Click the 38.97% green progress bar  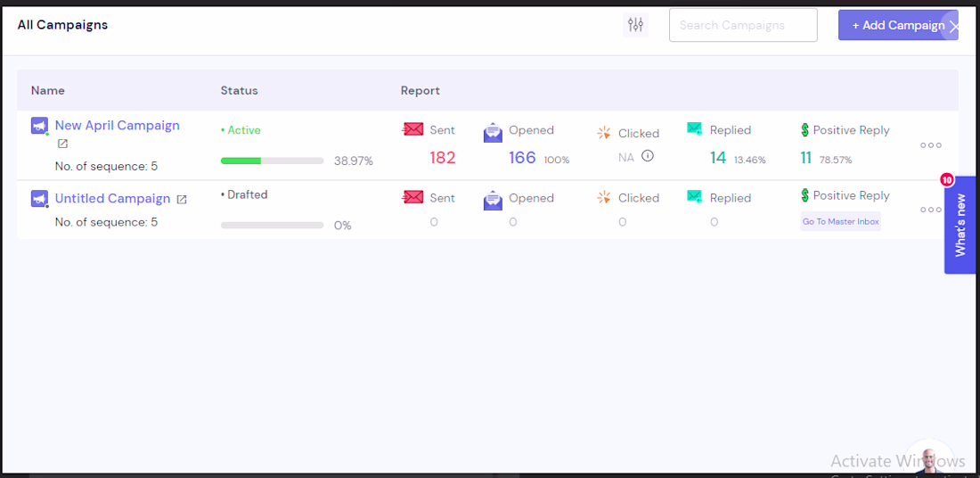(x=272, y=161)
